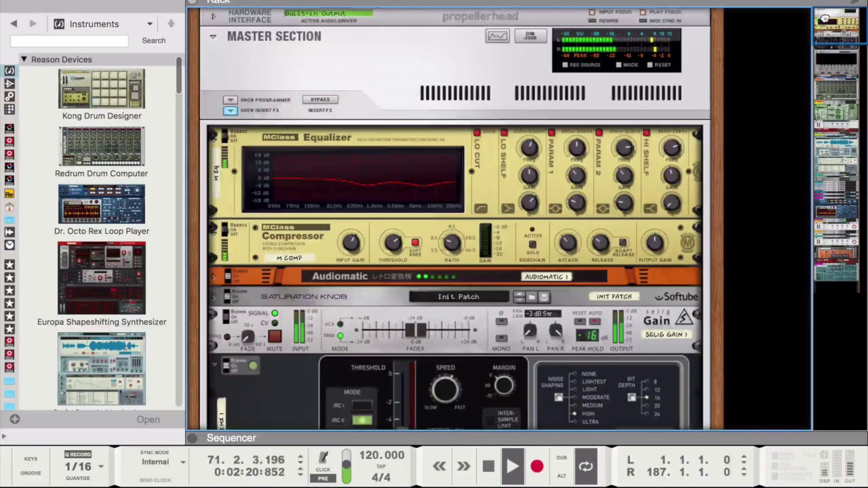Open the Sync Mode Internal dropdown
This screenshot has width=868, height=488.
click(x=182, y=462)
